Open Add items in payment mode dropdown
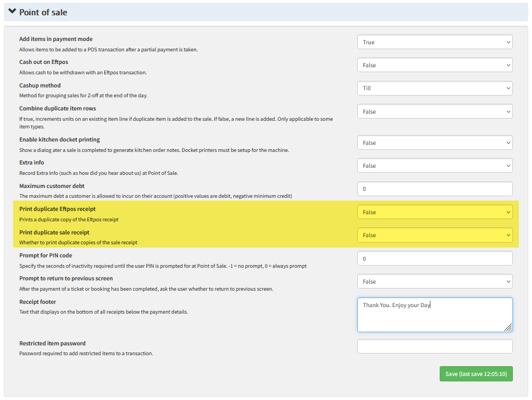Image resolution: width=532 pixels, height=400 pixels. (x=435, y=42)
